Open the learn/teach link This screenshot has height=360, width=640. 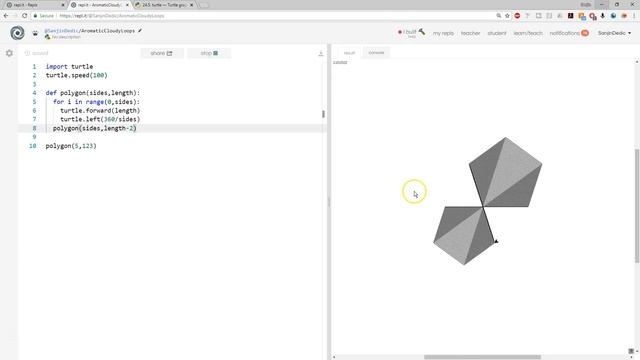[528, 33]
